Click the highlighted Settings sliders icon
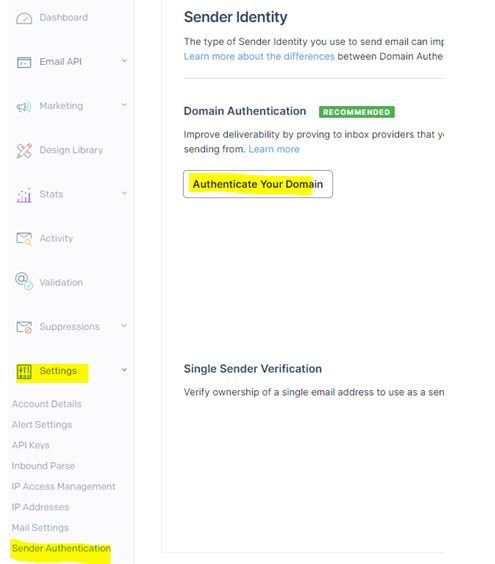495x564 pixels. 24,372
